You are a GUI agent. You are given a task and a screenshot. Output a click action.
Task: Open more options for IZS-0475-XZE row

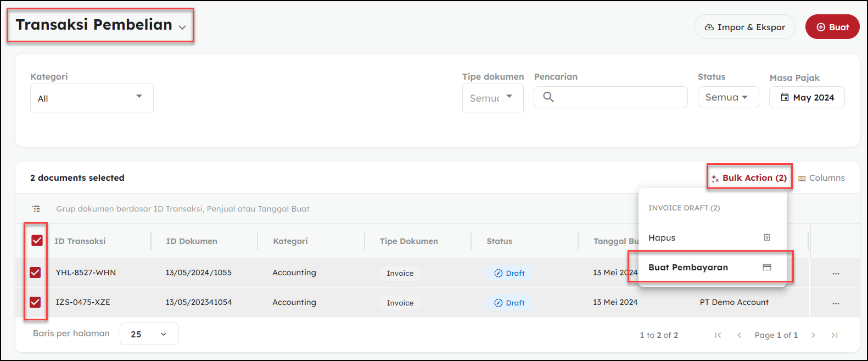pos(836,303)
